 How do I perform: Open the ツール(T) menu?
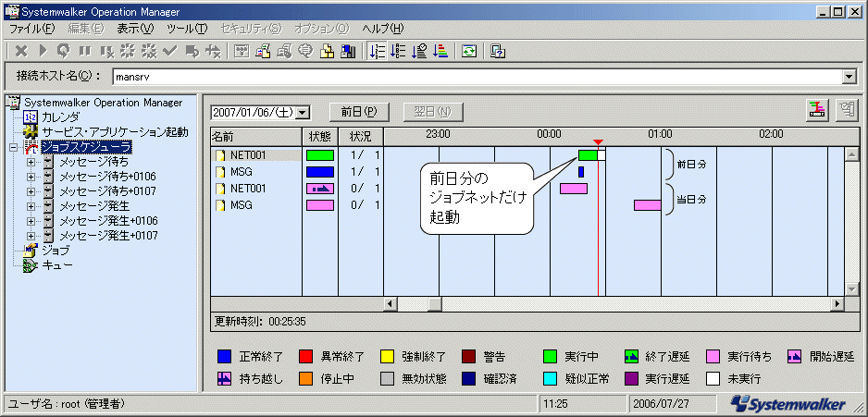[x=188, y=29]
